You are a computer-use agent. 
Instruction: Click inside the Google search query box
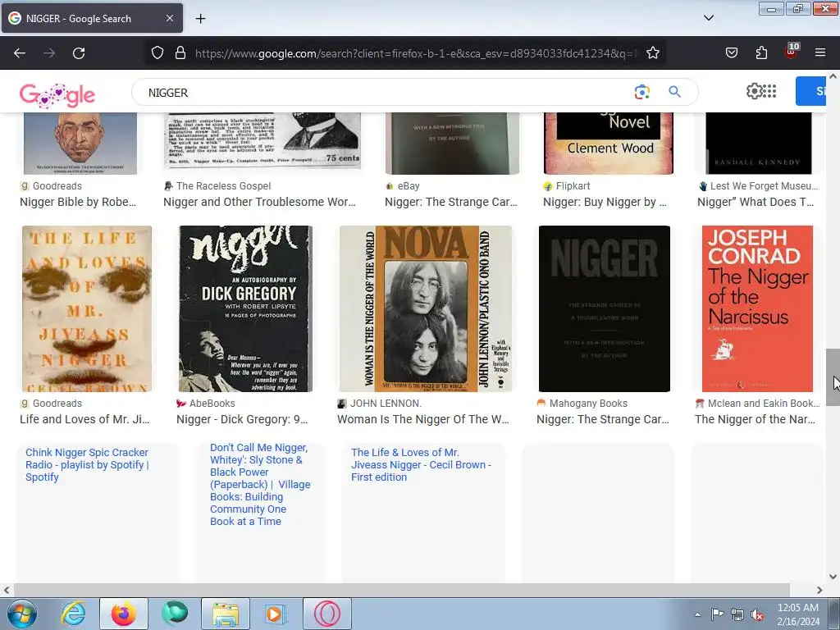[386, 93]
